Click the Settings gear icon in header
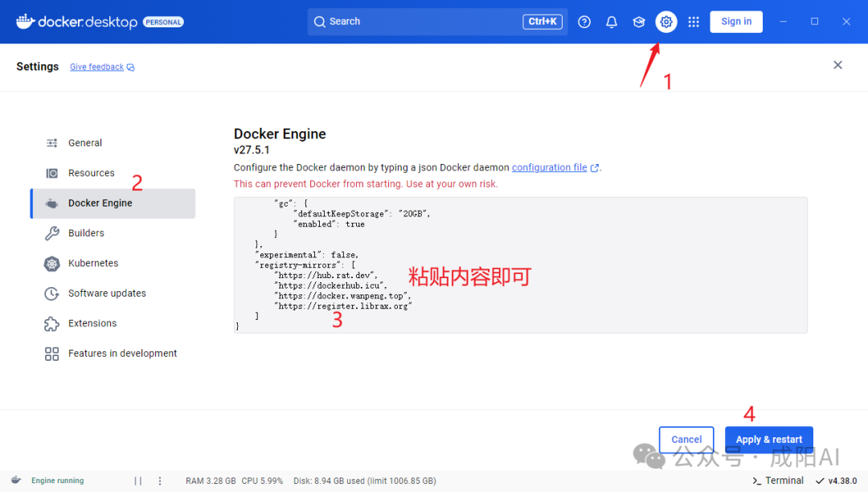The width and height of the screenshot is (868, 492). coord(666,22)
